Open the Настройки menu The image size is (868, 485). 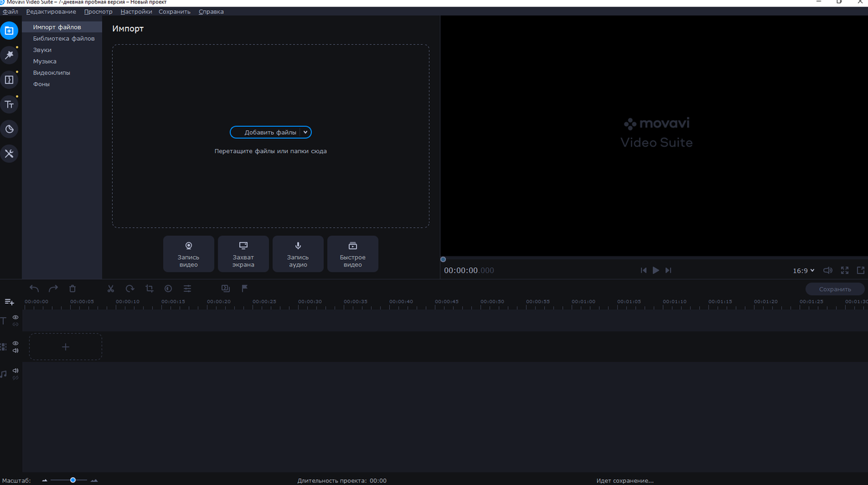(x=136, y=11)
